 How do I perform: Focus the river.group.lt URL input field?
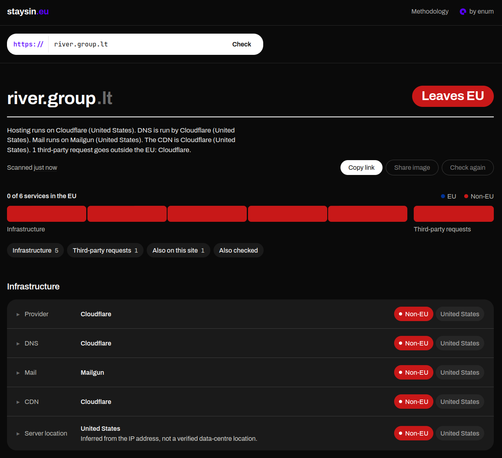pyautogui.click(x=138, y=44)
